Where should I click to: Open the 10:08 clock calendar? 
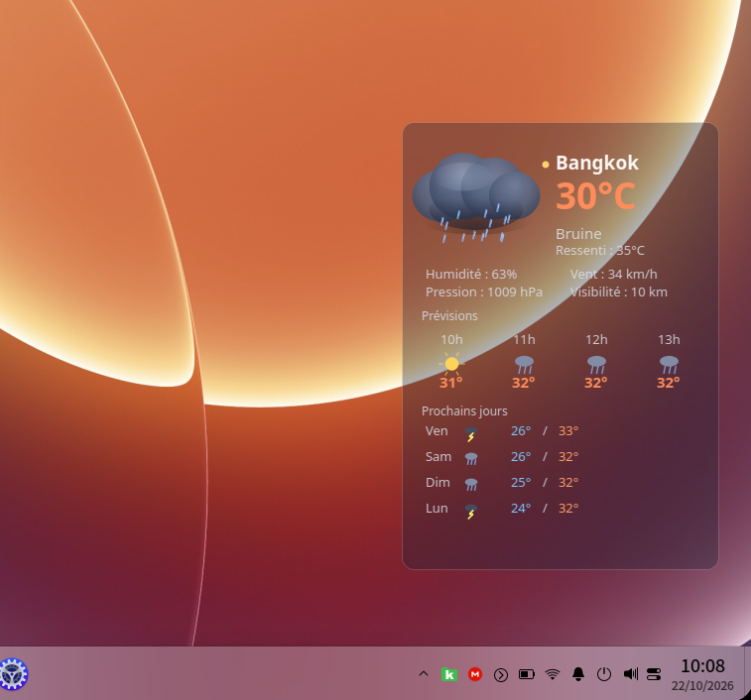coord(702,666)
